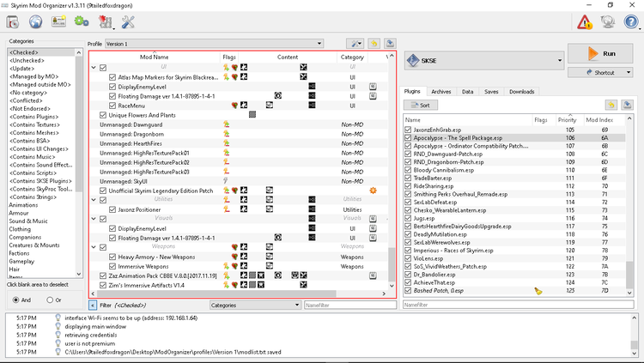The width and height of the screenshot is (644, 363).
Task: Switch to the Downloads tab
Action: (521, 92)
